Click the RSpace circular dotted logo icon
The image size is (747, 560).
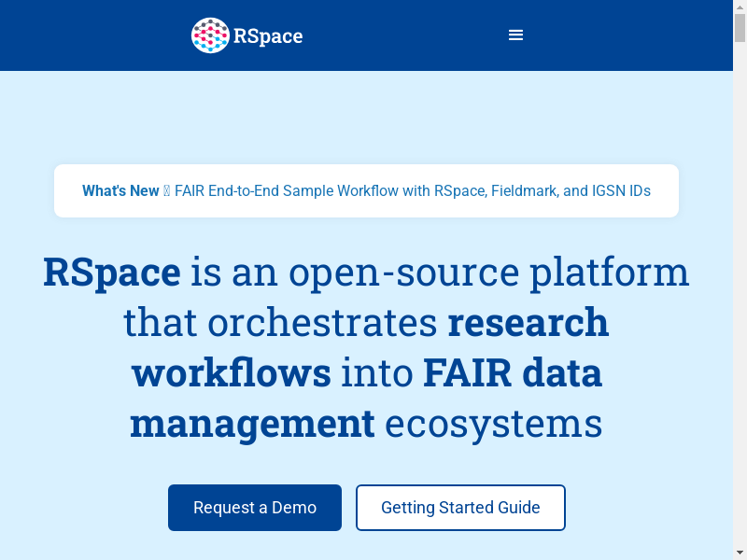click(x=210, y=35)
